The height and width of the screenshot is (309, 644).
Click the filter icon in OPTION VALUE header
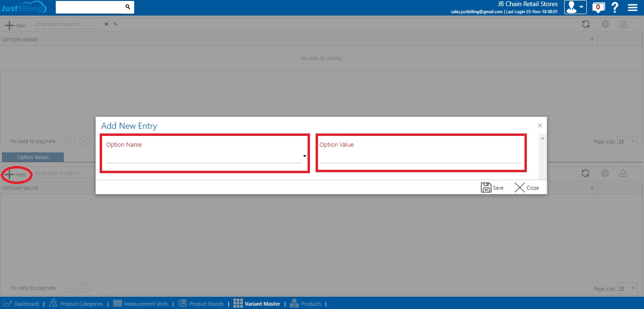592,189
